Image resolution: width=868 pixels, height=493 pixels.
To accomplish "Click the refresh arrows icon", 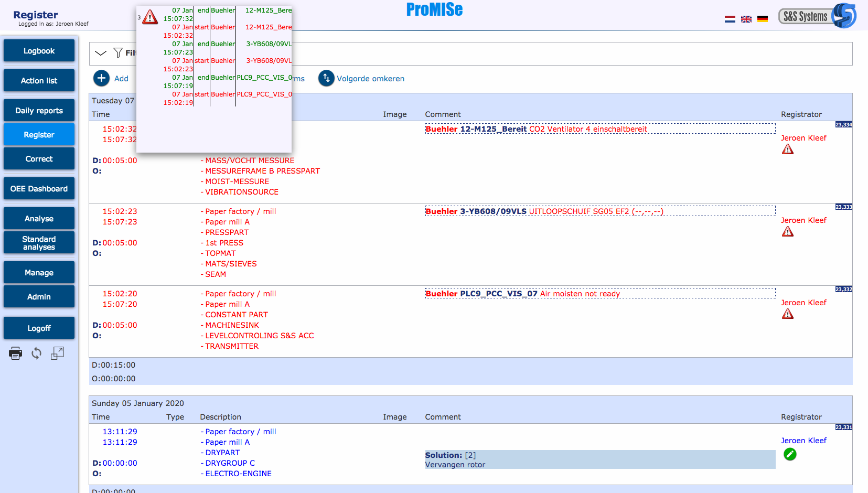I will coord(36,353).
